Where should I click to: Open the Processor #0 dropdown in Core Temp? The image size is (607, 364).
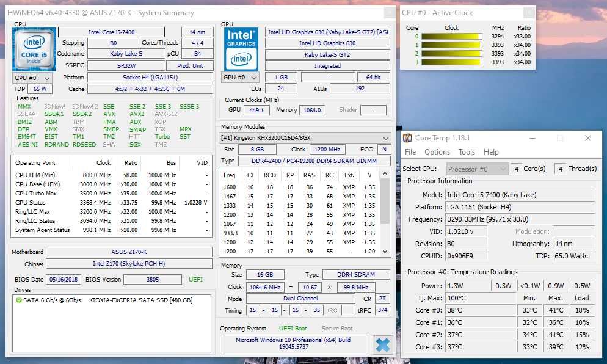coord(476,169)
